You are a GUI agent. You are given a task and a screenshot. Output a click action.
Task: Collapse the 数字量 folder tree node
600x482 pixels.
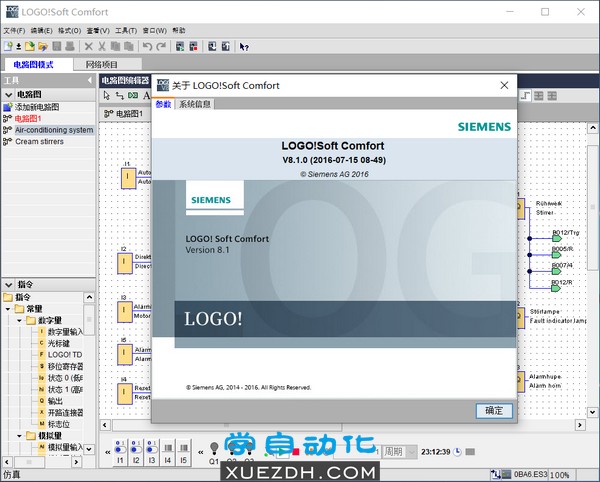(20, 320)
